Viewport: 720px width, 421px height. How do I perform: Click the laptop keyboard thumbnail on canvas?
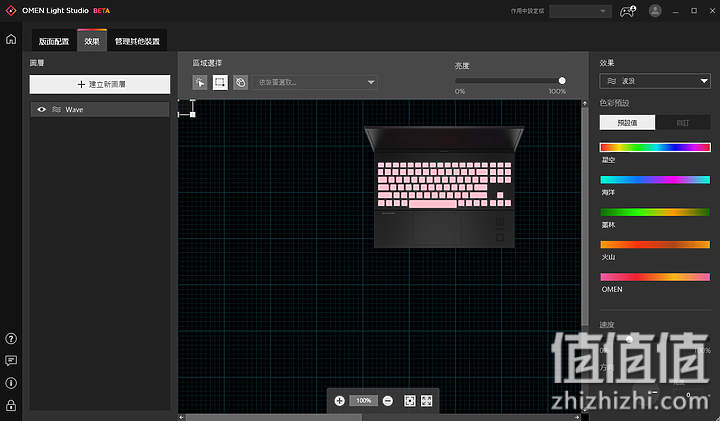coord(444,187)
